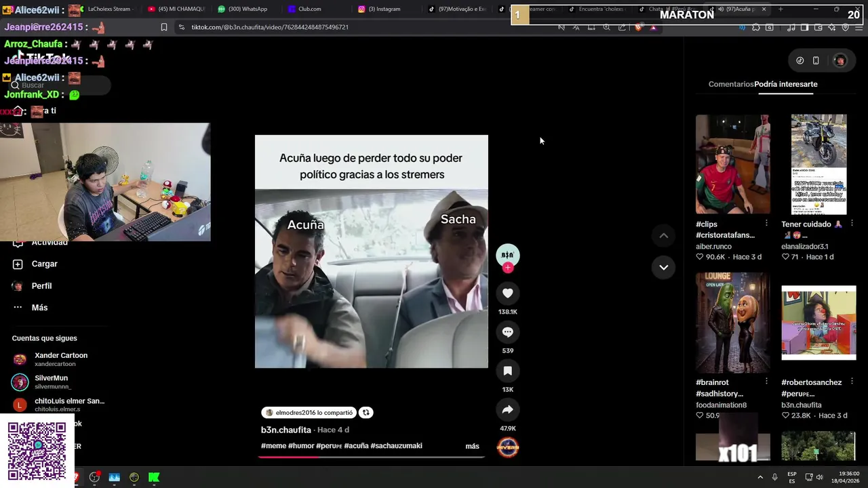Click the browser bookmark icon in the address bar
868x488 pixels.
pos(163,27)
